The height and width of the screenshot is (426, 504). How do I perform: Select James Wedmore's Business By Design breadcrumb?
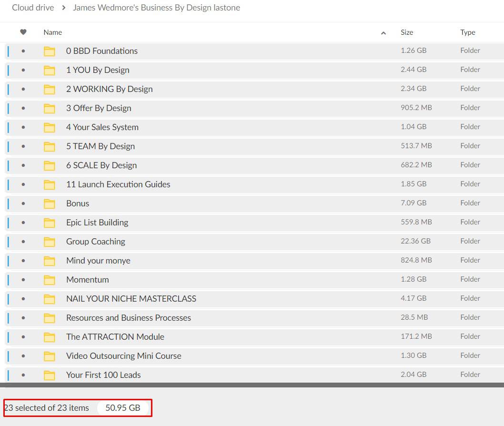156,8
